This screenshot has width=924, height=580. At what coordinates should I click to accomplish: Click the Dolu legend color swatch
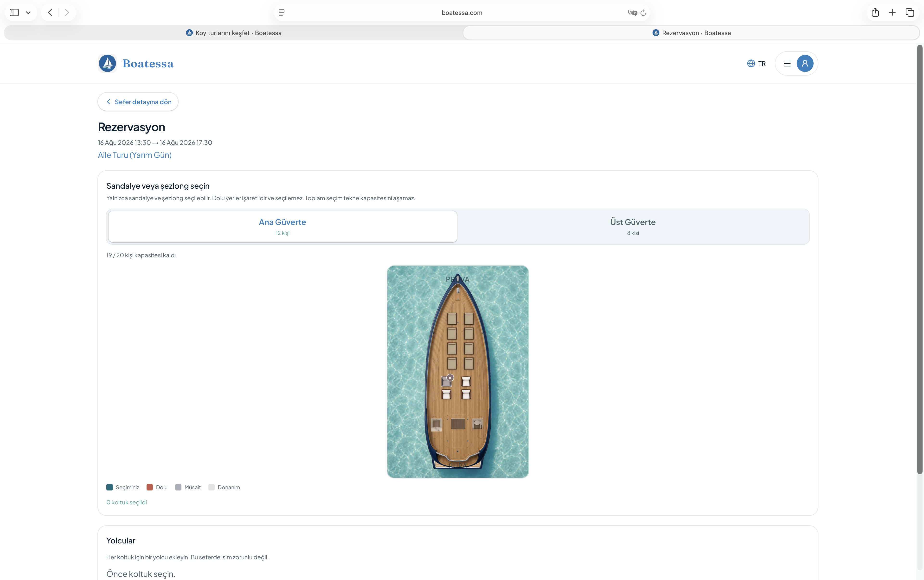click(150, 487)
